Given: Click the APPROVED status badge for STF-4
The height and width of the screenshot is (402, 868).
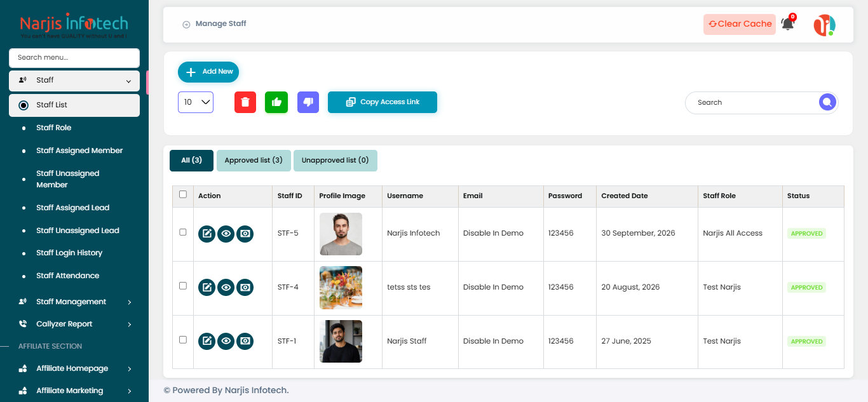Looking at the screenshot, I should tap(806, 288).
